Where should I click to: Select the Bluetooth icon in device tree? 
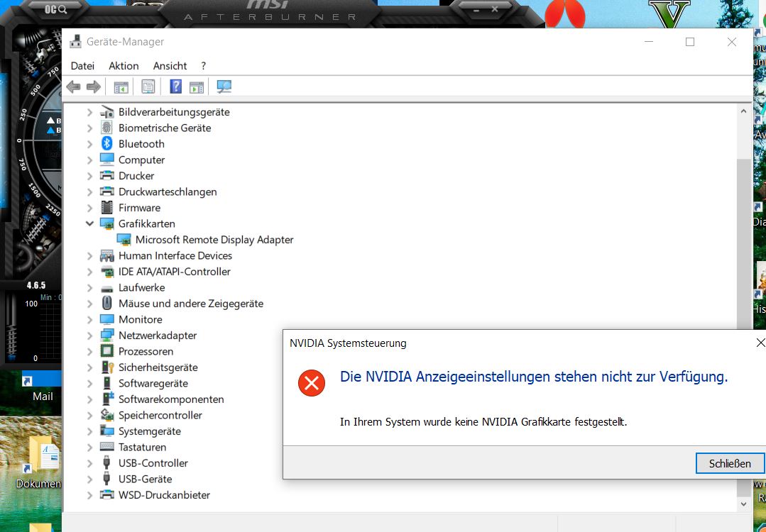pyautogui.click(x=107, y=143)
